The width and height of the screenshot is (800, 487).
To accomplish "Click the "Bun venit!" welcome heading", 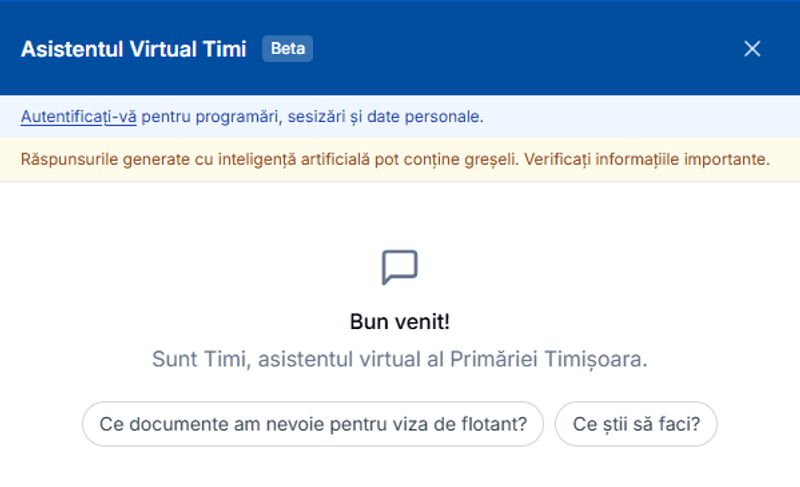I will [x=399, y=321].
